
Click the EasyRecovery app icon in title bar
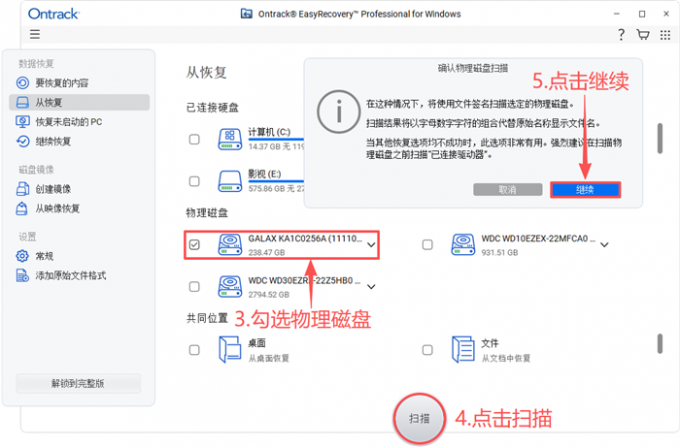[246, 13]
